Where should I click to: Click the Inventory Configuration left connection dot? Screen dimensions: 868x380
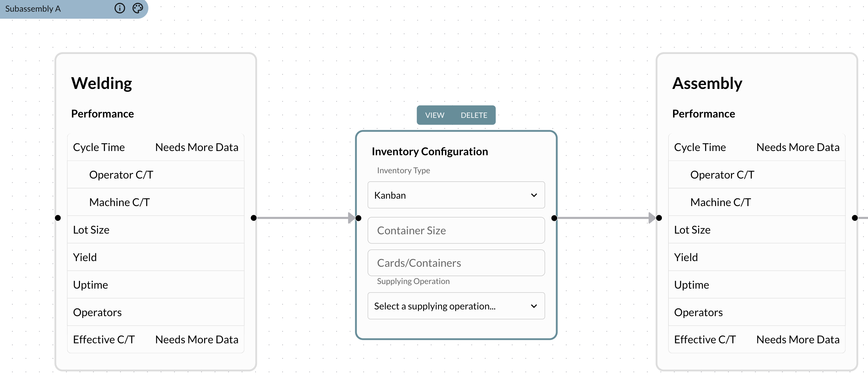[x=358, y=218]
